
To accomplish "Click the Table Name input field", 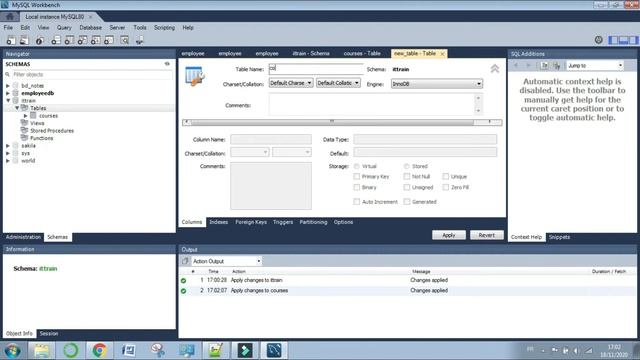I will coord(316,69).
